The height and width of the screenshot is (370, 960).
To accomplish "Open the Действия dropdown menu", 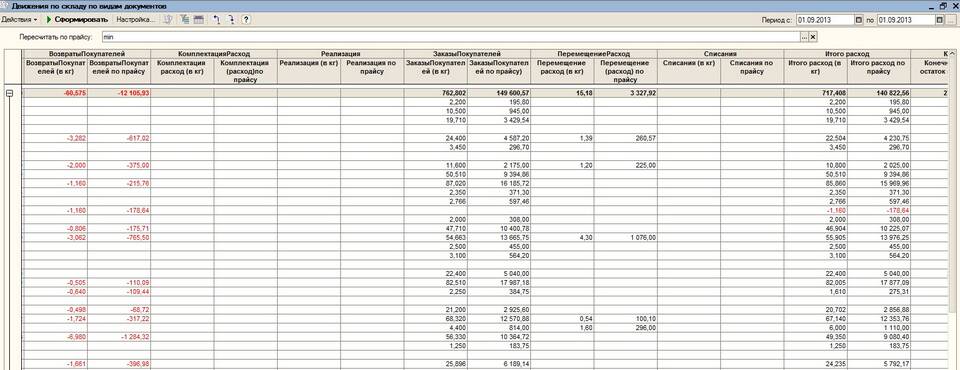I will point(19,20).
